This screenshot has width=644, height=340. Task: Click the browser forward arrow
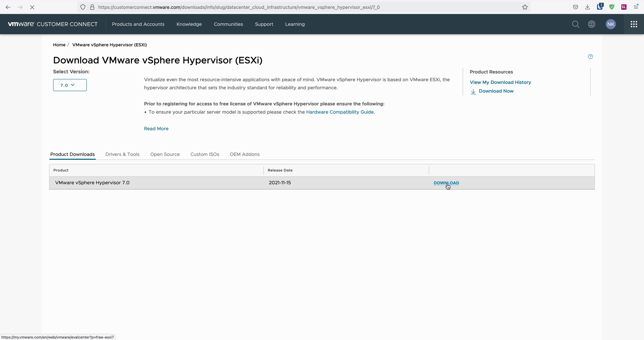point(20,7)
